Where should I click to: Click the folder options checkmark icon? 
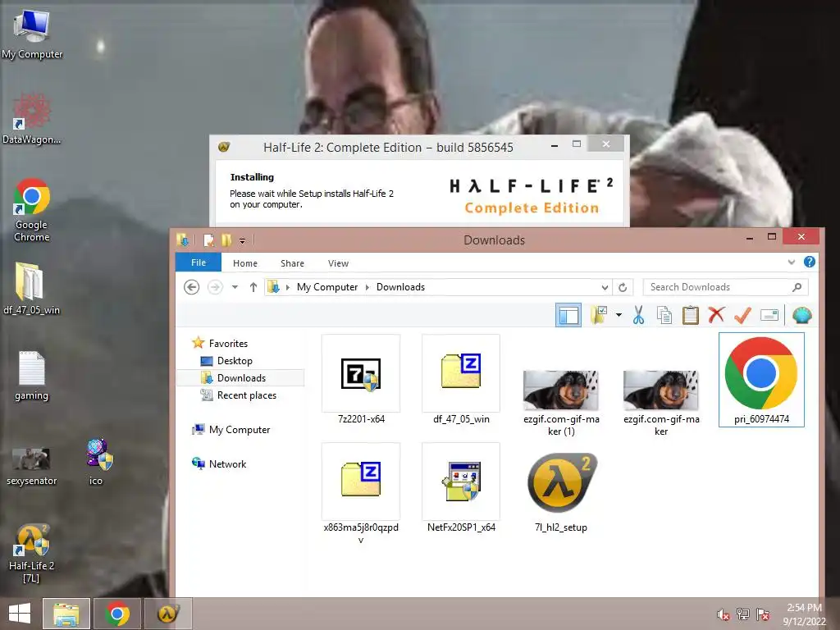click(x=598, y=315)
